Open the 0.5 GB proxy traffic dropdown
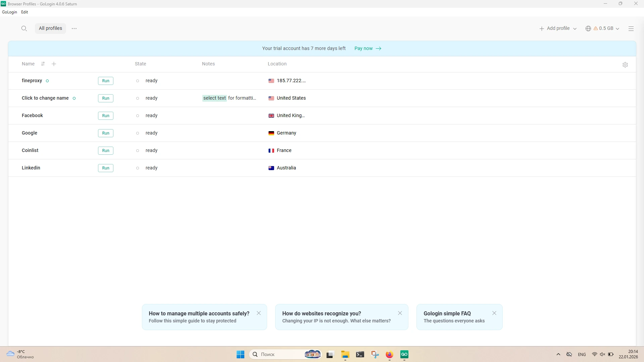Screen dimensions: 644x362 (602, 29)
